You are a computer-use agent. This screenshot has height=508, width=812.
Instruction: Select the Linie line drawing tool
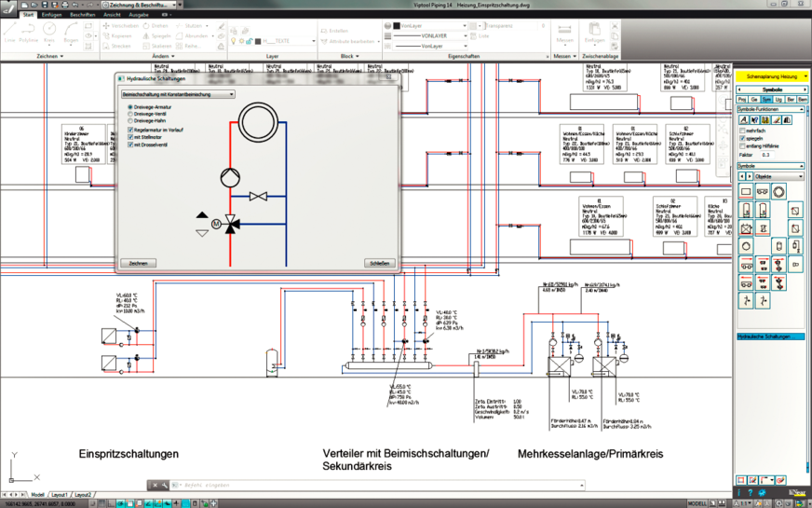pyautogui.click(x=10, y=31)
